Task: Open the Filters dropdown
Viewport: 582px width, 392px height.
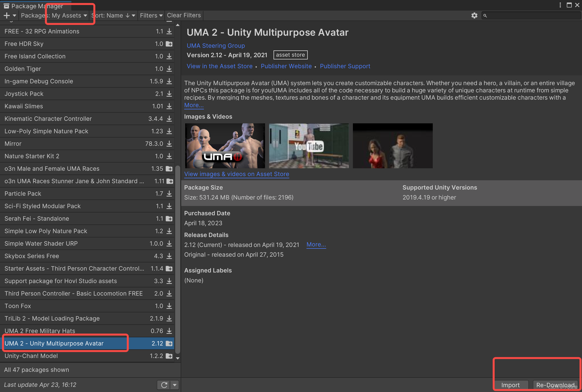Action: coord(151,15)
